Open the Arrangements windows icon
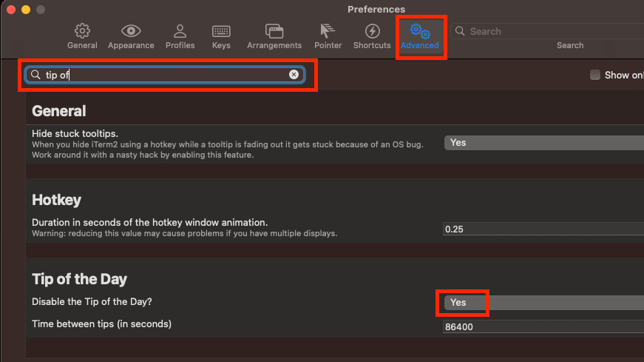Screen dimensions: 644x362 [x=274, y=31]
